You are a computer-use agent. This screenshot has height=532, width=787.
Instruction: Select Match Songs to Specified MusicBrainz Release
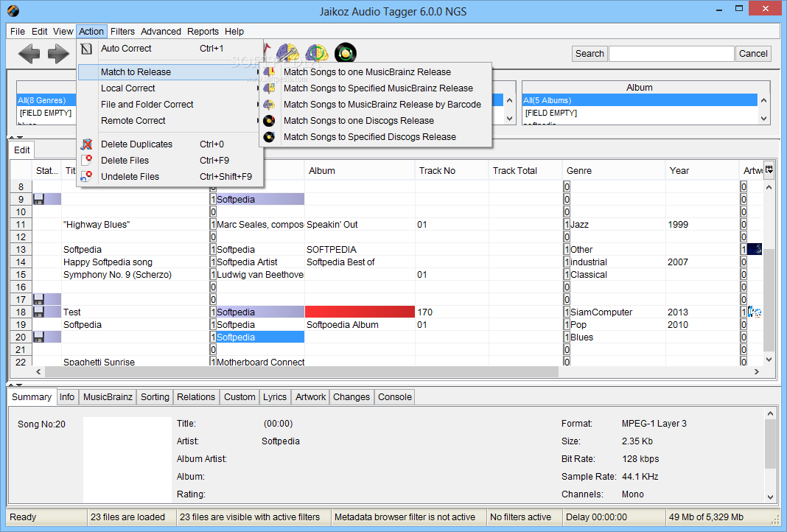click(375, 88)
